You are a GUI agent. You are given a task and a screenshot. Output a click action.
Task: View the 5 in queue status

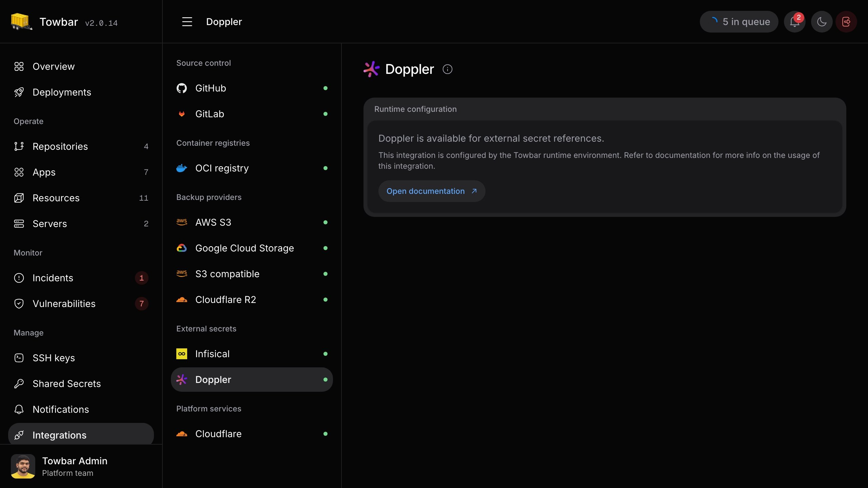[x=739, y=22]
